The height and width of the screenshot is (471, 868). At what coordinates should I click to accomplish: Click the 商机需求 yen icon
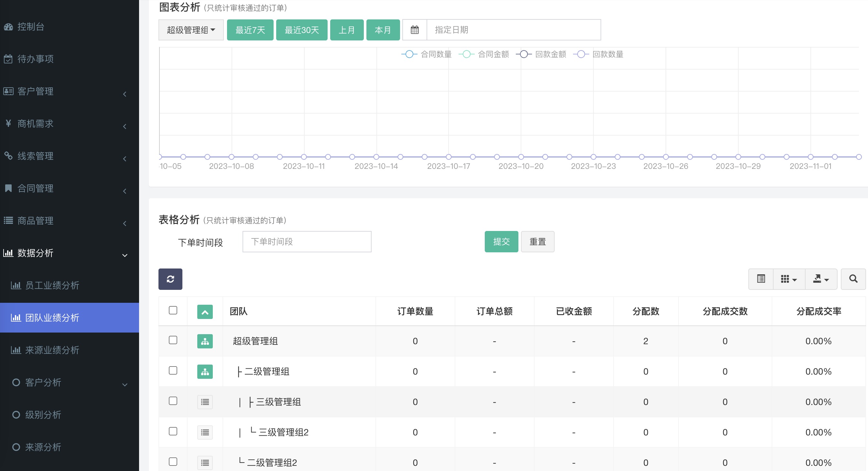(8, 123)
